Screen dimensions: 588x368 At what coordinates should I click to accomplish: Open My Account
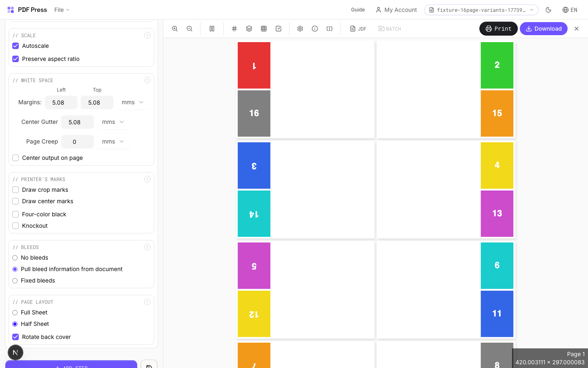pyautogui.click(x=396, y=10)
